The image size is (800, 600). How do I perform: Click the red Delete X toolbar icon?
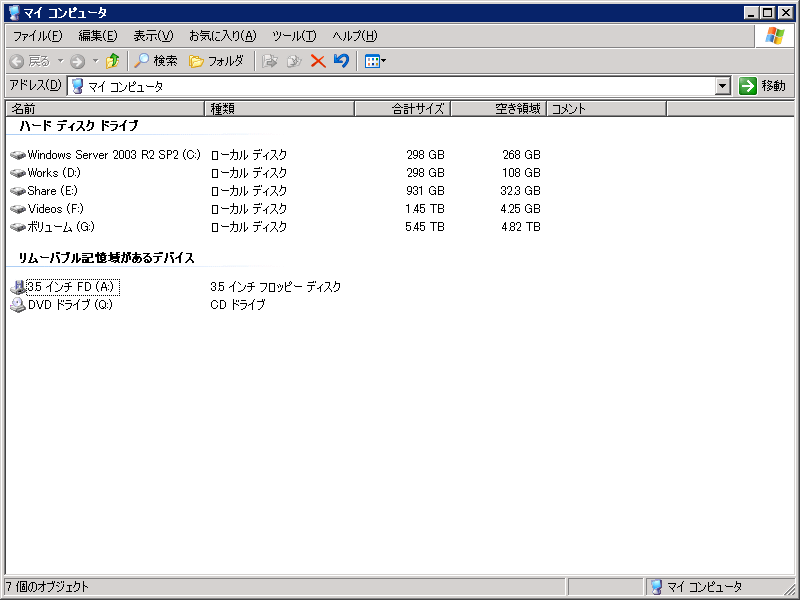[318, 61]
